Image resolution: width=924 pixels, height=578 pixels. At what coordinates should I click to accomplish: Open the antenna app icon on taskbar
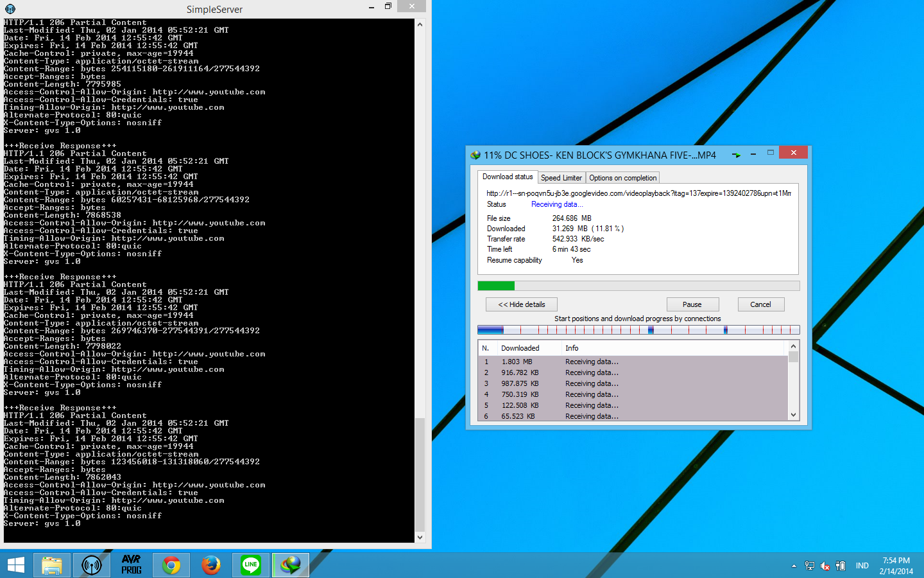(92, 565)
